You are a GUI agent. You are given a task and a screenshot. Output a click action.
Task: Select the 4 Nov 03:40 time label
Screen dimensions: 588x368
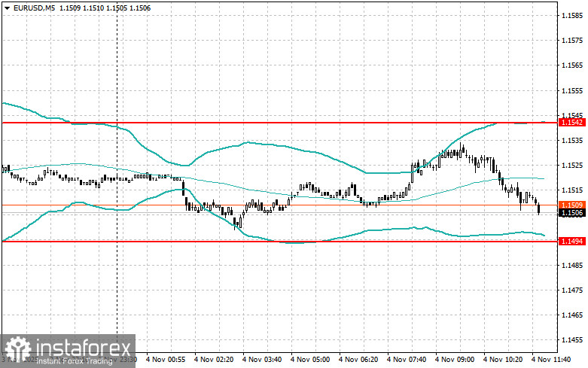tap(262, 360)
